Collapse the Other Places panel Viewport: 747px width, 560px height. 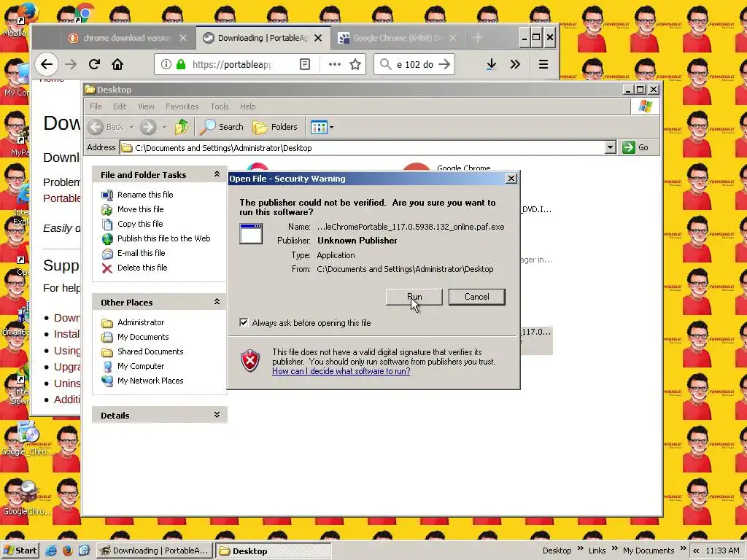point(217,302)
